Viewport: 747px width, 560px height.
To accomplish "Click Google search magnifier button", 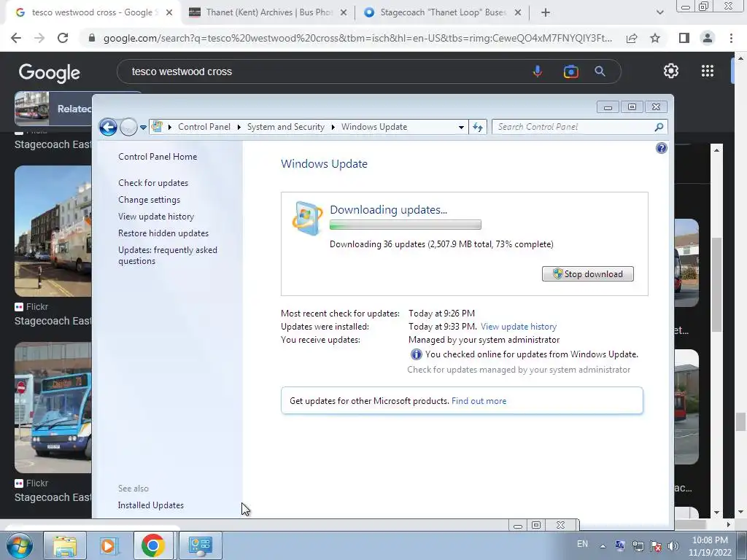I will pos(600,71).
